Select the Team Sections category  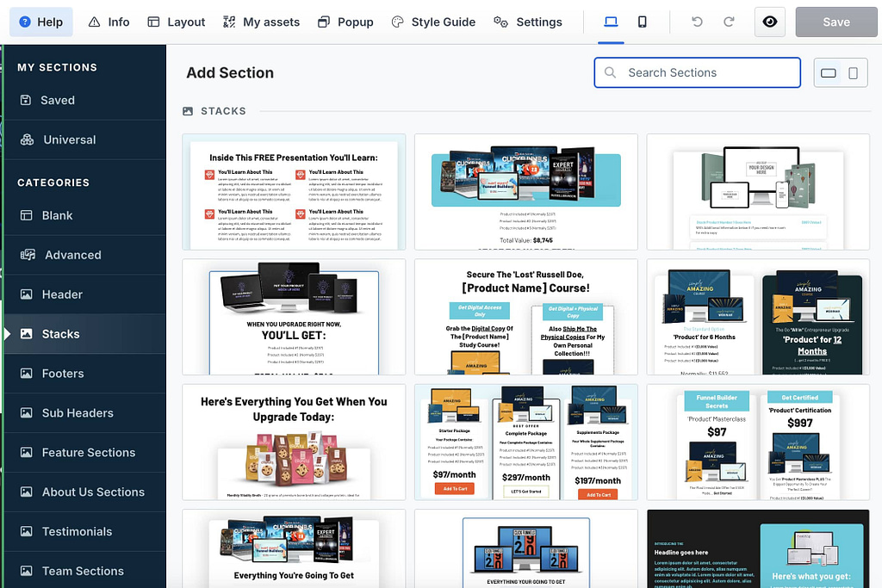(85, 571)
